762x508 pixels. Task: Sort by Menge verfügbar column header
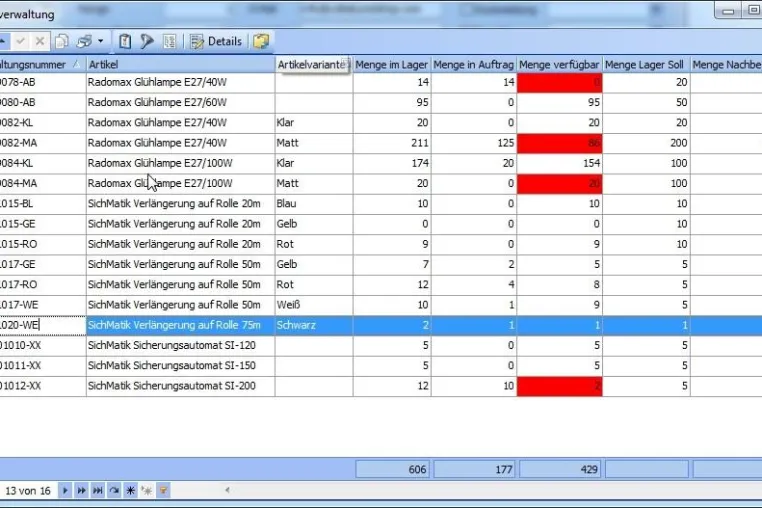point(559,65)
